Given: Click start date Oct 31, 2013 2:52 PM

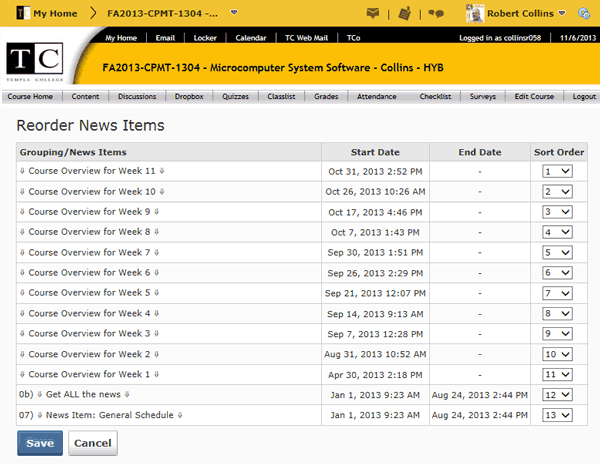Looking at the screenshot, I should tap(375, 172).
